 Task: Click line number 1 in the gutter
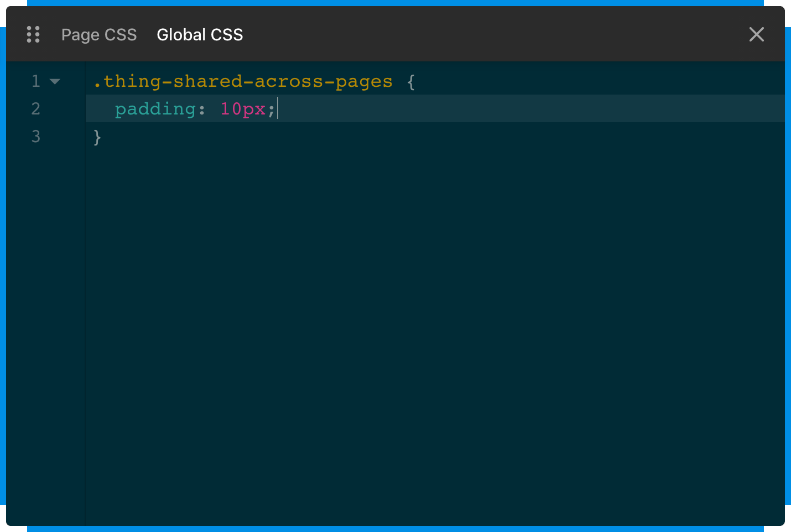coord(35,81)
